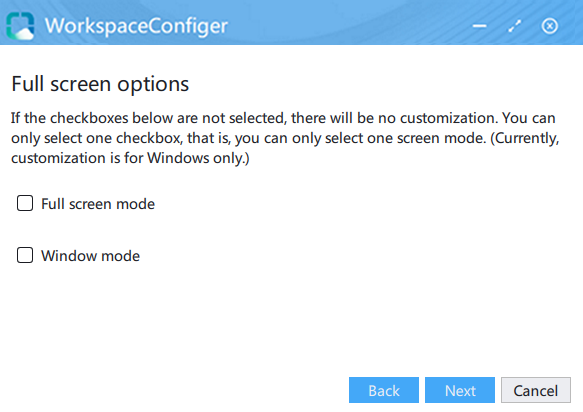Viewport: 583px width, 412px height.
Task: Click the "Full screen options" heading
Action: pos(100,84)
